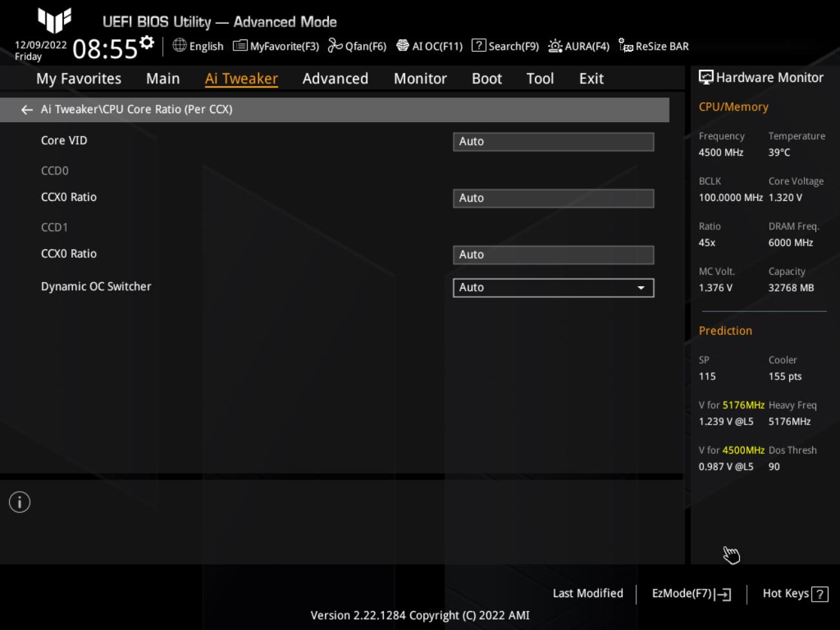
Task: Click the AURA(F4) label
Action: tap(587, 47)
